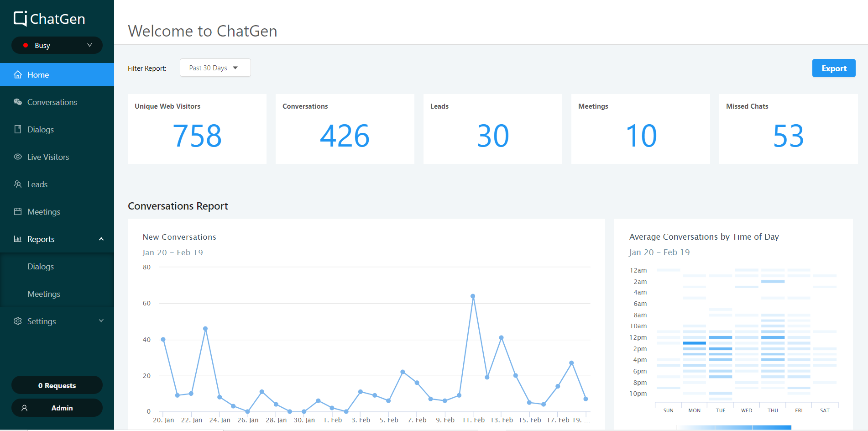Click the 'Welcome to ChatGen' heading

(x=203, y=31)
